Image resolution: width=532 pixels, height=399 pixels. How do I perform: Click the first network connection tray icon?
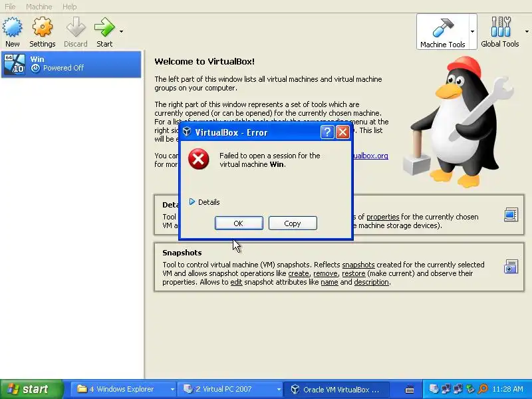tap(446, 389)
